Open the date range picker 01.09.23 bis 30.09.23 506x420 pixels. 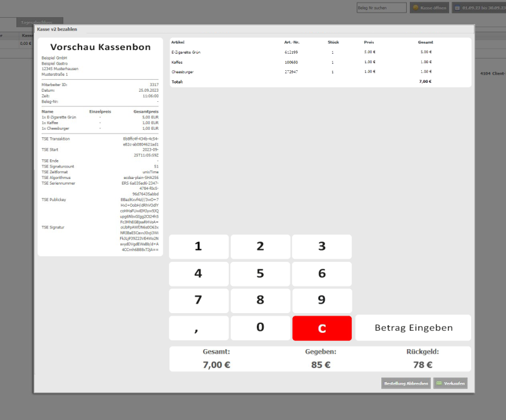pyautogui.click(x=479, y=8)
